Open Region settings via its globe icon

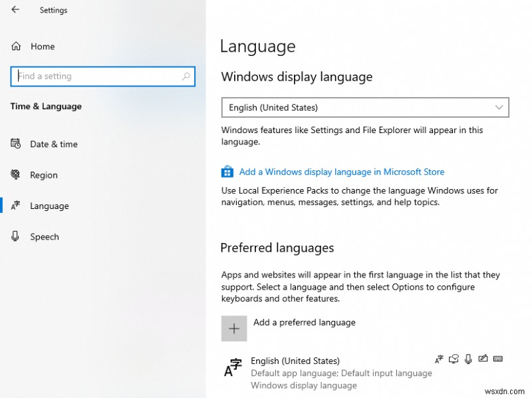point(17,175)
